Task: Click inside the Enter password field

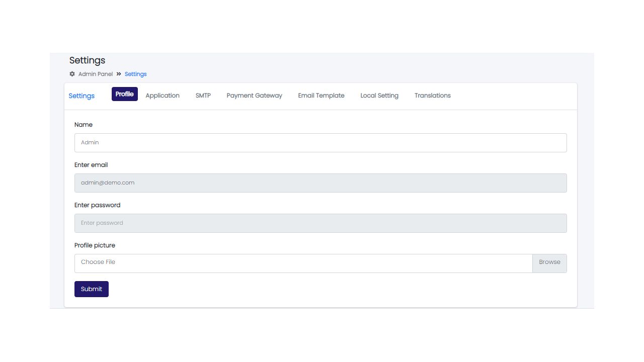Action: (320, 223)
